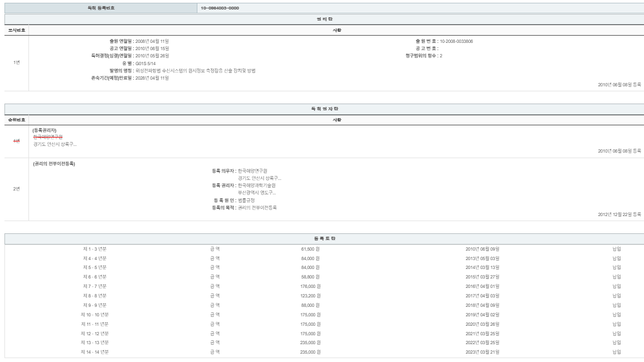Click the invention title text after 발명의 명칭
The image size is (644, 362).
click(x=195, y=71)
